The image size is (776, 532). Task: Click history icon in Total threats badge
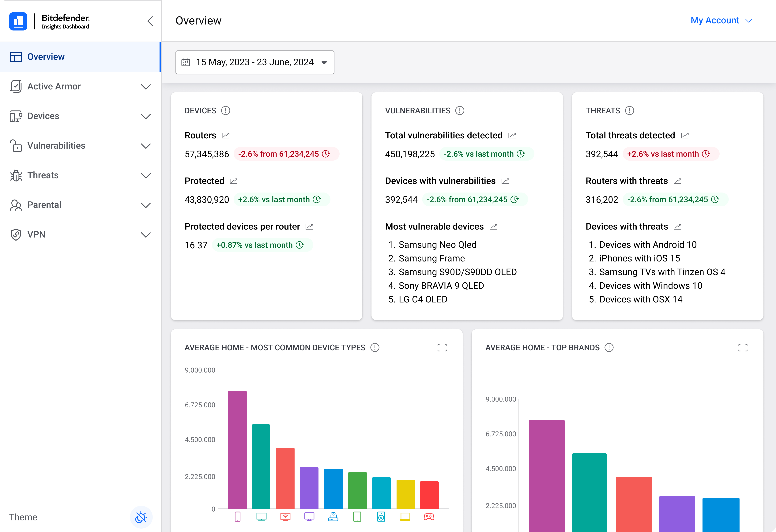pos(706,154)
